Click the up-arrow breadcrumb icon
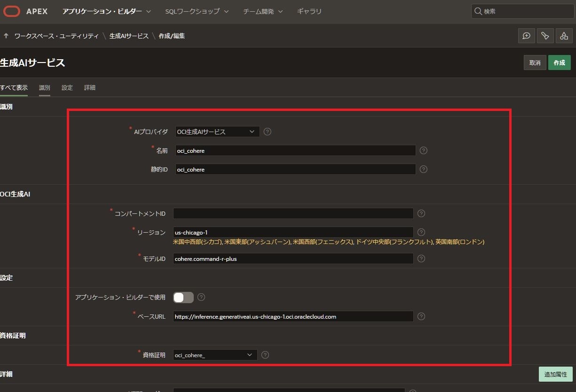576x392 pixels. point(6,36)
